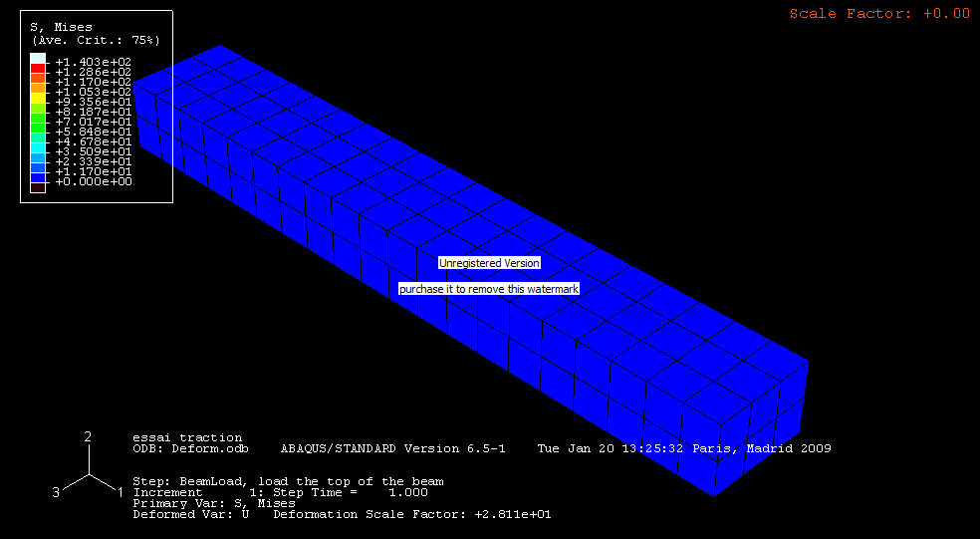Click the axis label '1' on the triad

[x=120, y=493]
